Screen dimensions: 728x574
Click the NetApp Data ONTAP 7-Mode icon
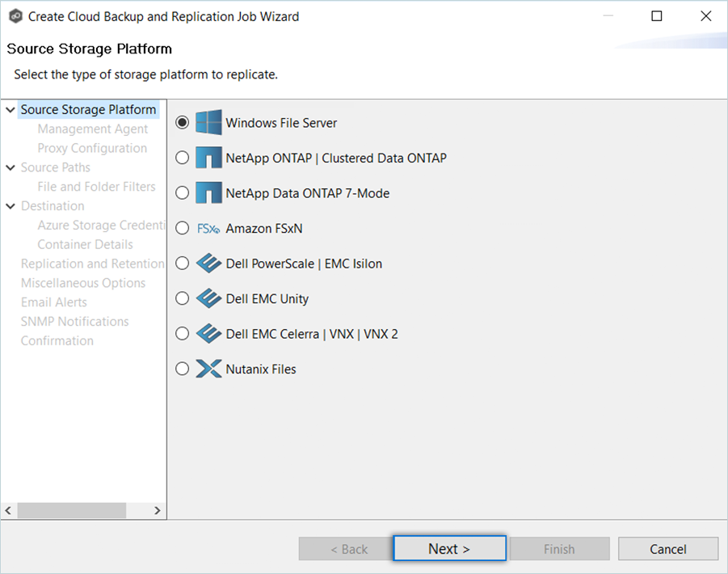(x=208, y=193)
